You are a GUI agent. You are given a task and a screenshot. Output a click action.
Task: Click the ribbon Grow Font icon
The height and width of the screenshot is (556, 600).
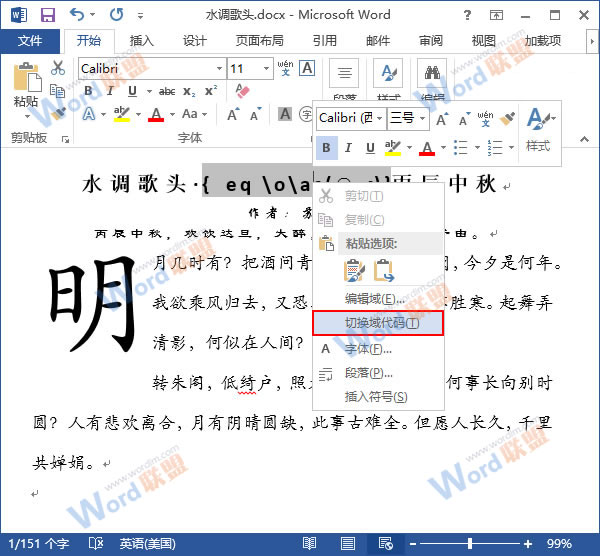[x=233, y=114]
